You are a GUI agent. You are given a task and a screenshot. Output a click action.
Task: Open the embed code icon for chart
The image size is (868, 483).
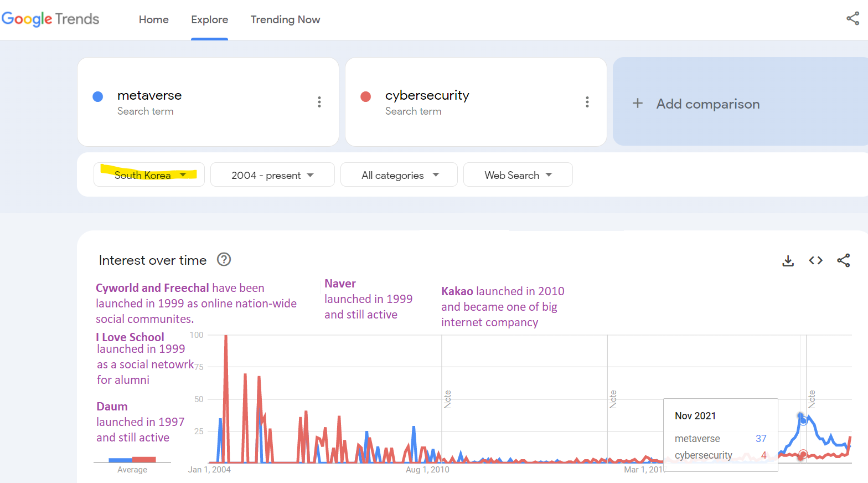coord(815,260)
